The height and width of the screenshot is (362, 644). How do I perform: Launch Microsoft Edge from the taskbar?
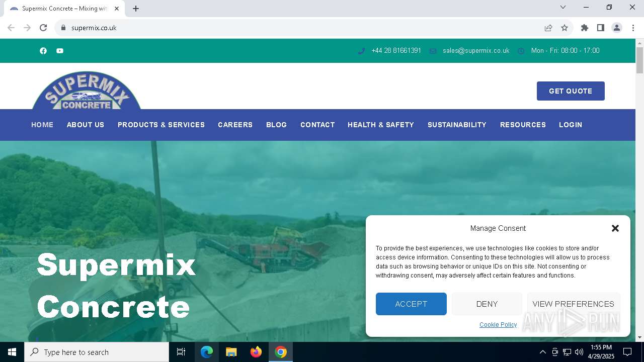(x=207, y=352)
